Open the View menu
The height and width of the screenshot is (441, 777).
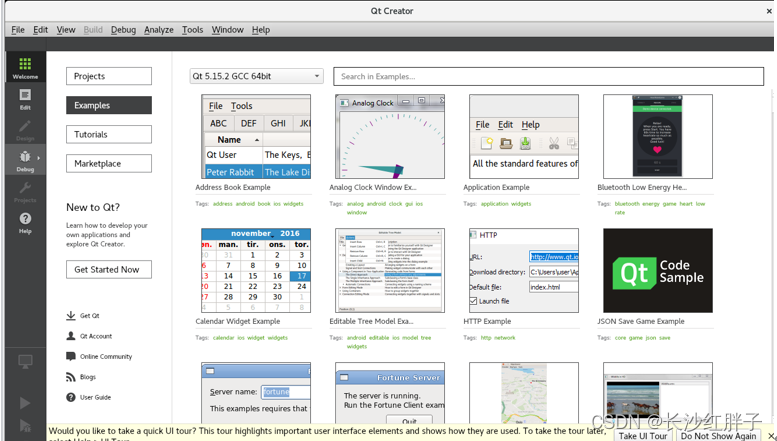(66, 30)
